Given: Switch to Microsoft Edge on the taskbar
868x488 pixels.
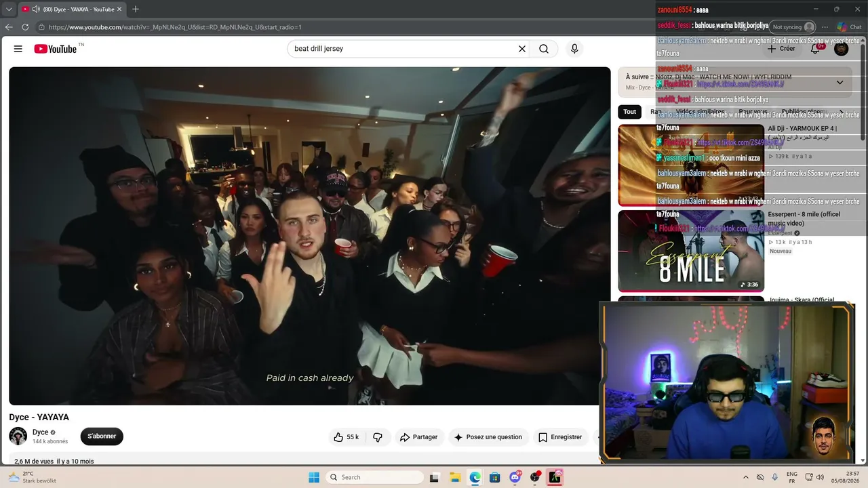Looking at the screenshot, I should coord(475,477).
